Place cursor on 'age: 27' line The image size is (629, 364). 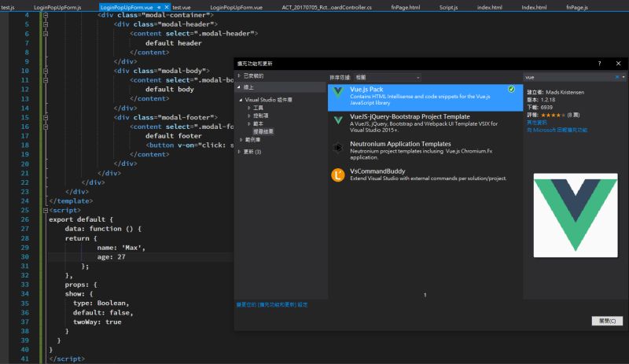point(111,257)
